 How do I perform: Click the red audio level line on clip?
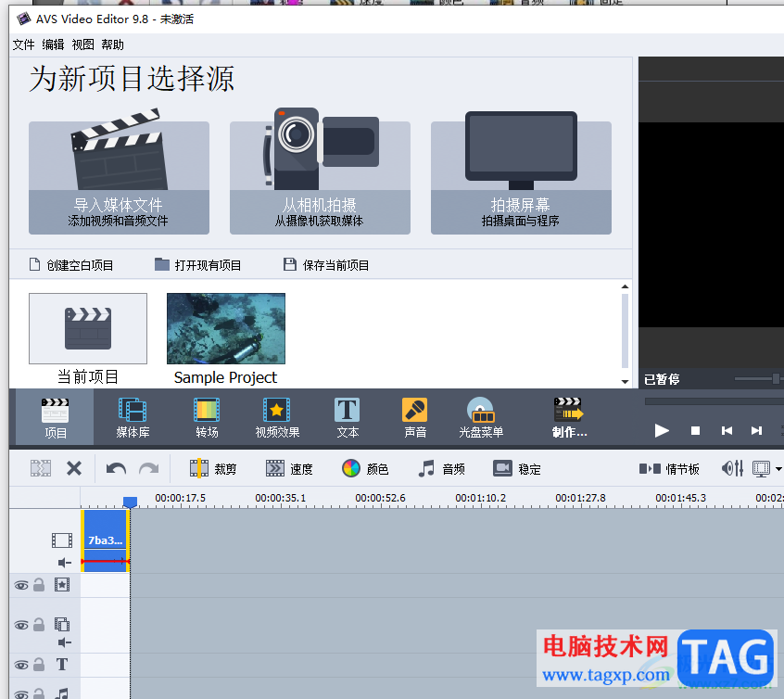coord(105,562)
